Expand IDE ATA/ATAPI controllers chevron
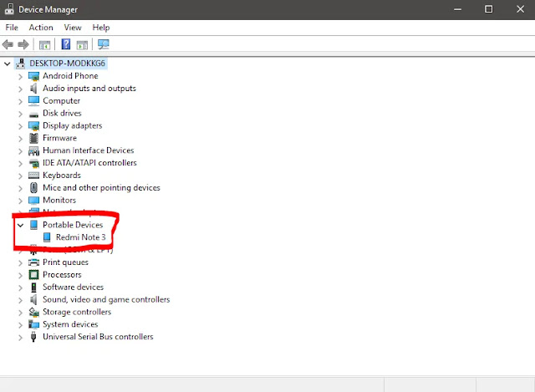 pyautogui.click(x=20, y=164)
